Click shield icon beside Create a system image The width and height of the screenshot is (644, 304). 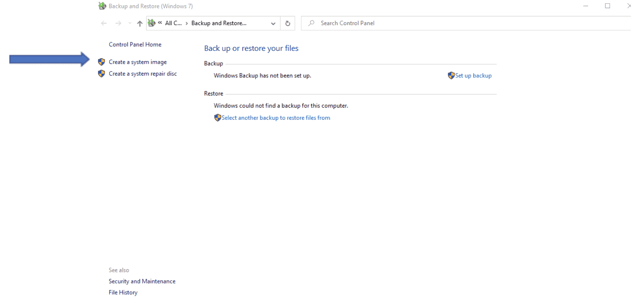101,62
